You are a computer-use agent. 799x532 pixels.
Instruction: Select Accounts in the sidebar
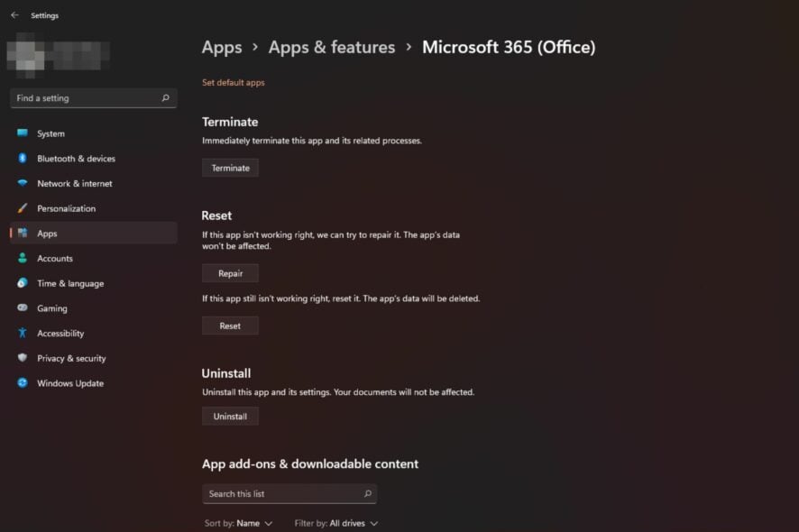click(x=93, y=259)
